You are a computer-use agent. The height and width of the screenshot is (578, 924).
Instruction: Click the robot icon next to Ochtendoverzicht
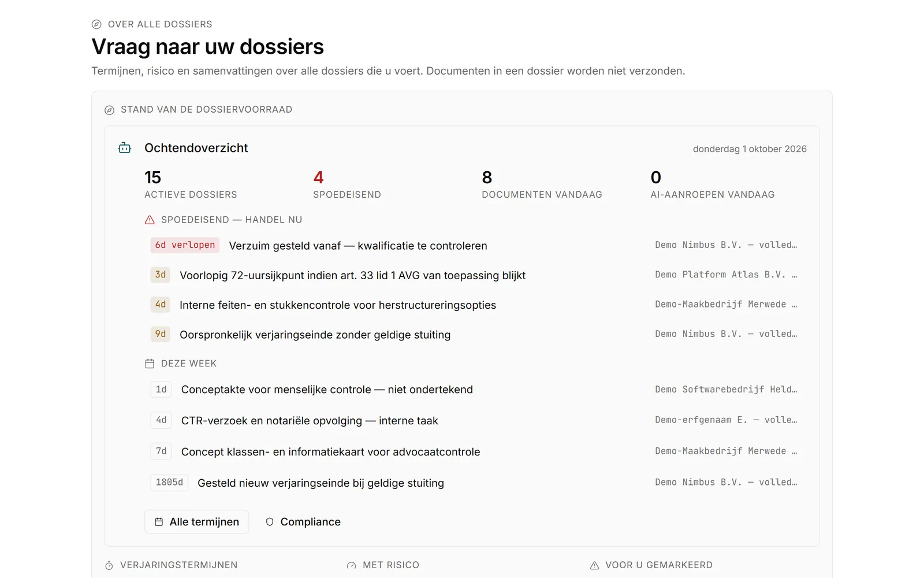pos(125,148)
